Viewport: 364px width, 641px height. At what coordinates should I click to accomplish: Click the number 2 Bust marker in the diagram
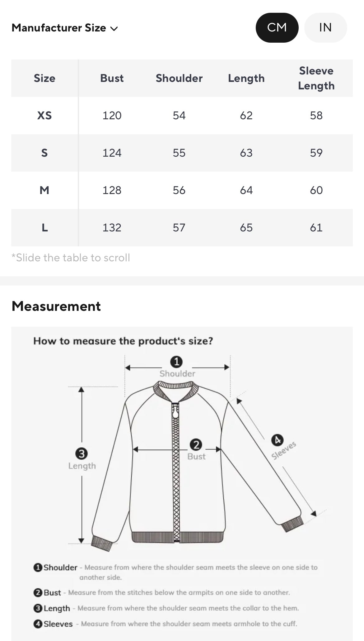196,445
